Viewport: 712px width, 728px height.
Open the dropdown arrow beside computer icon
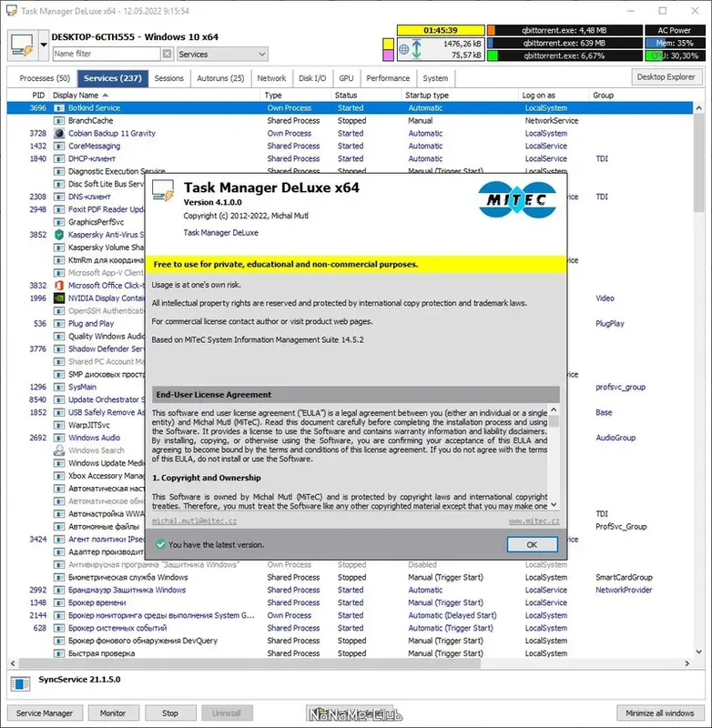(x=44, y=45)
